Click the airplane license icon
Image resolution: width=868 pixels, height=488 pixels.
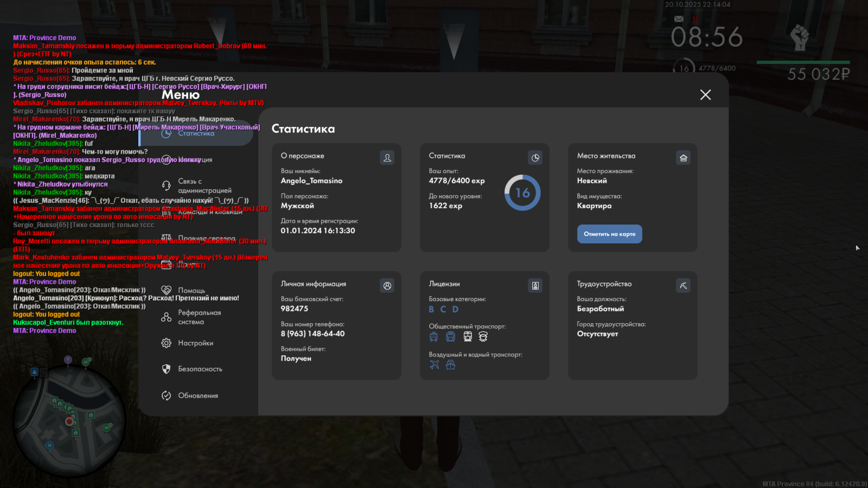point(434,365)
